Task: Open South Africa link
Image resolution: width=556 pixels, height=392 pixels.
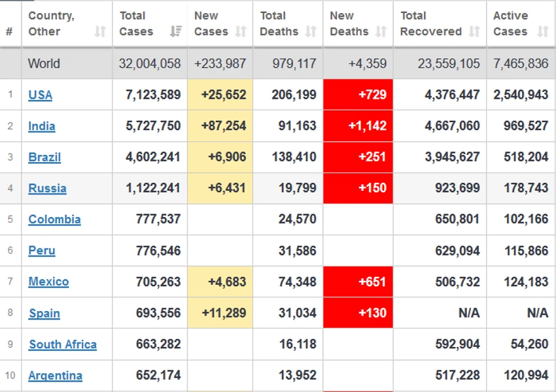Action: pyautogui.click(x=63, y=344)
